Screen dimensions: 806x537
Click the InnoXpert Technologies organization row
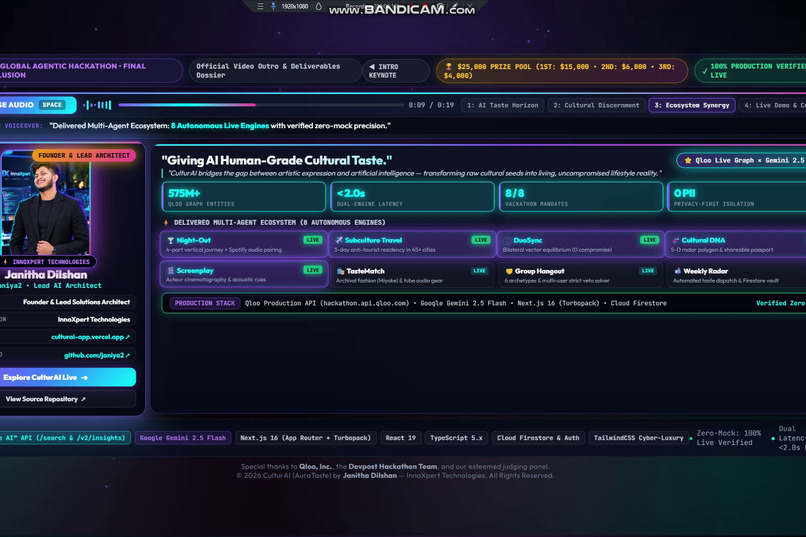tap(68, 320)
